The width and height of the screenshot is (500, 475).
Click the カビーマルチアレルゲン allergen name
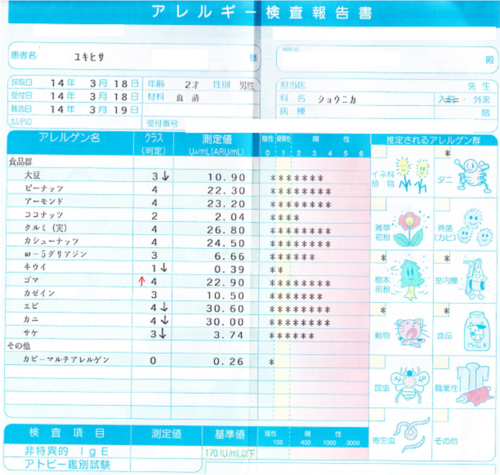[x=66, y=359]
